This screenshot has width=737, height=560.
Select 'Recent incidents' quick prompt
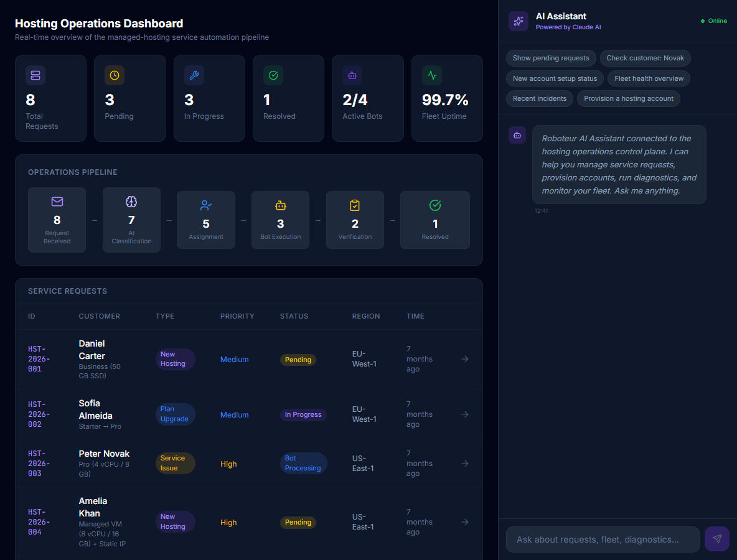point(540,99)
